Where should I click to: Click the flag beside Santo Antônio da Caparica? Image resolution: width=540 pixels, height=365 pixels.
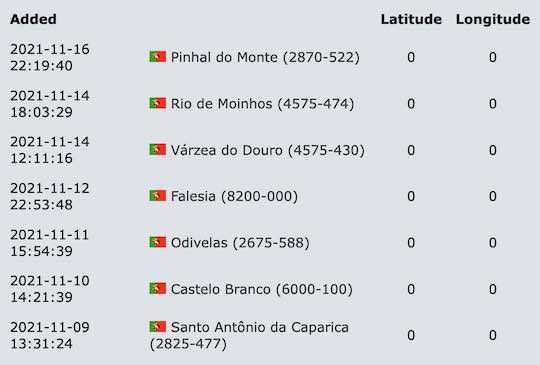[x=157, y=326]
